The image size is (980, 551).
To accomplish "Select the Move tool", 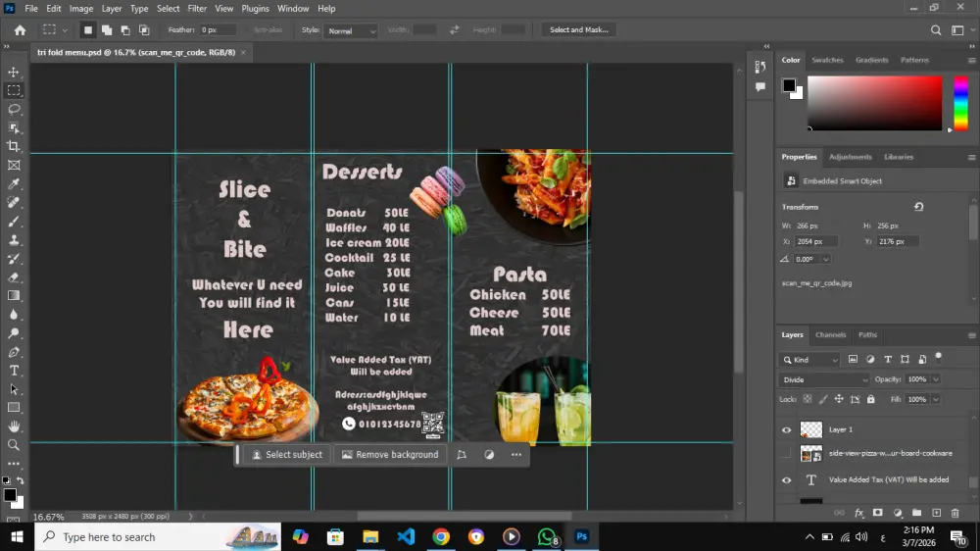I will coord(14,72).
